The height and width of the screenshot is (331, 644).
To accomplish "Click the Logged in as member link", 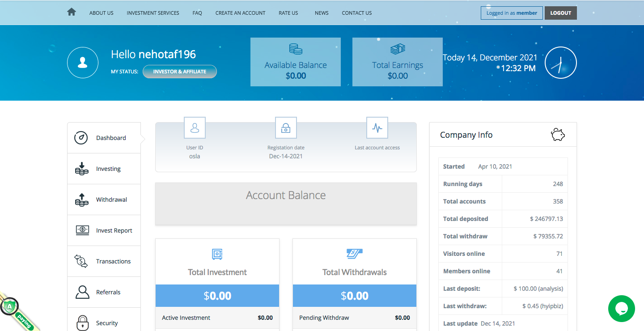I will pyautogui.click(x=512, y=13).
